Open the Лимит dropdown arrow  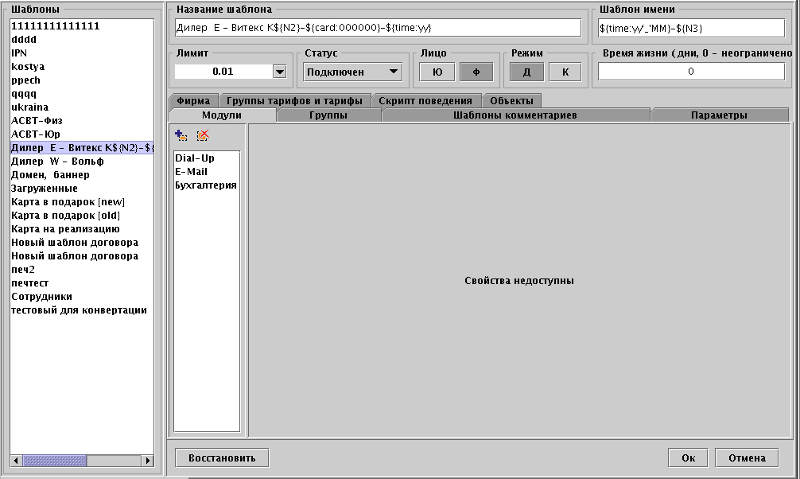(x=279, y=72)
